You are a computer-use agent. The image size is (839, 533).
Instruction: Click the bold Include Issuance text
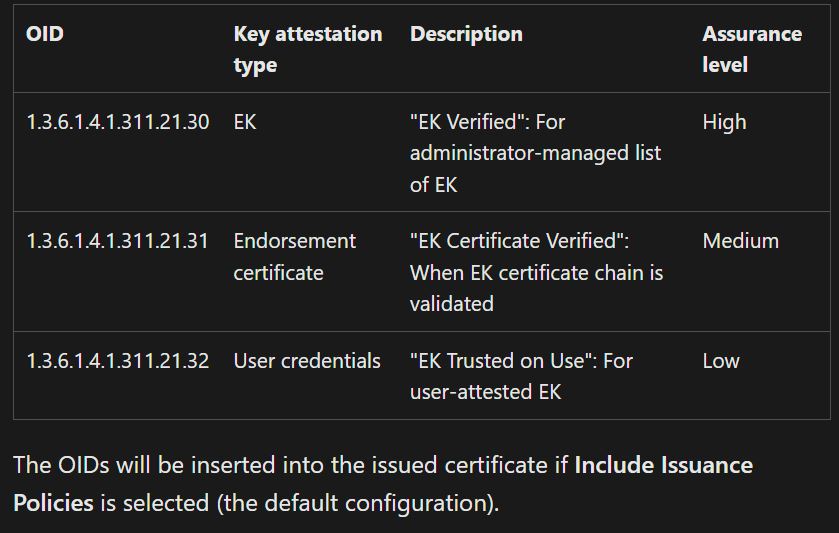pos(663,465)
